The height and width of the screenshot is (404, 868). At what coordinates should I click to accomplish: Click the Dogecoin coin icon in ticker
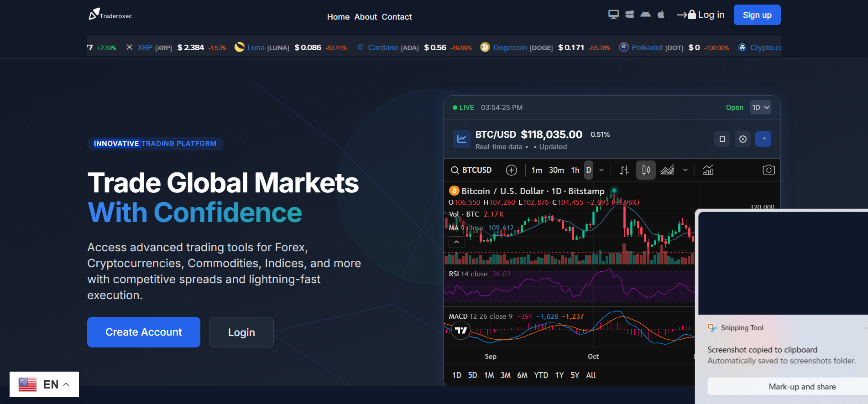pyautogui.click(x=485, y=47)
